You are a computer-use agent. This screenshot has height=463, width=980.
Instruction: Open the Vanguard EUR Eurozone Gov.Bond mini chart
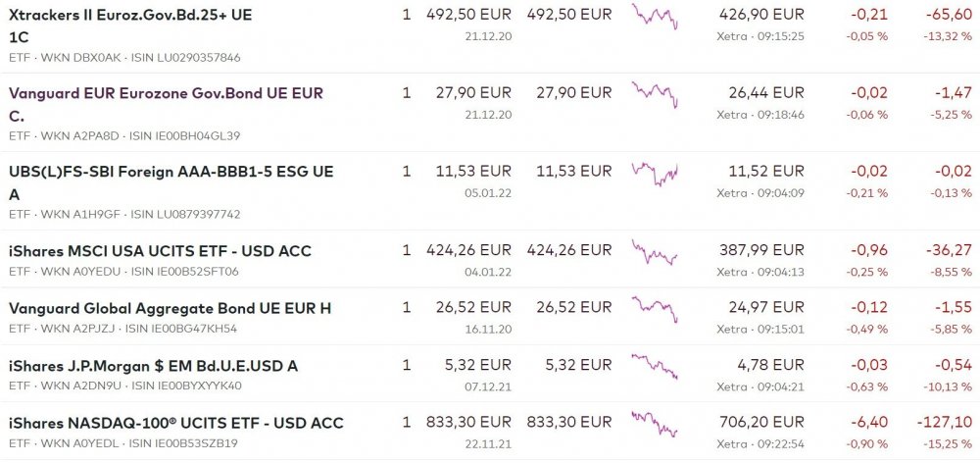click(655, 95)
